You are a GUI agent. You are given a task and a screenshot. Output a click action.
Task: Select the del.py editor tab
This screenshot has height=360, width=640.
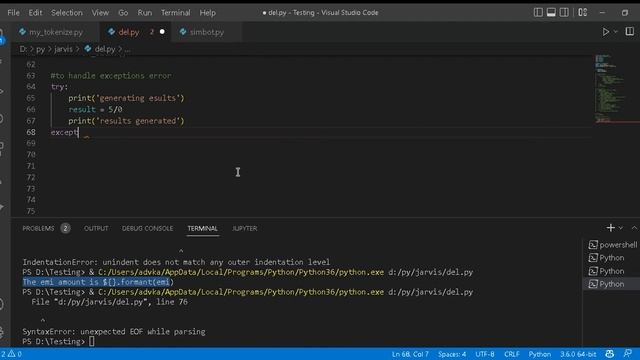(129, 32)
